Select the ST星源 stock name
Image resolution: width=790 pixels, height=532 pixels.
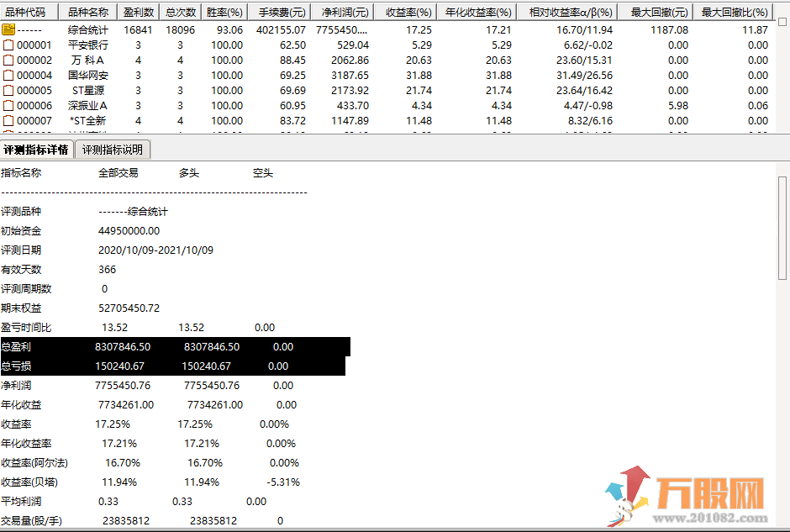pyautogui.click(x=87, y=91)
